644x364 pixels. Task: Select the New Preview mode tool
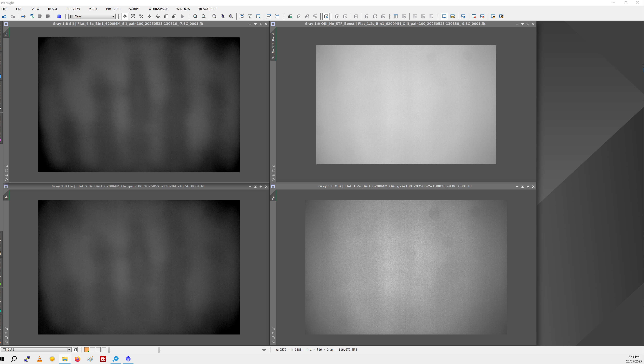pos(166,17)
